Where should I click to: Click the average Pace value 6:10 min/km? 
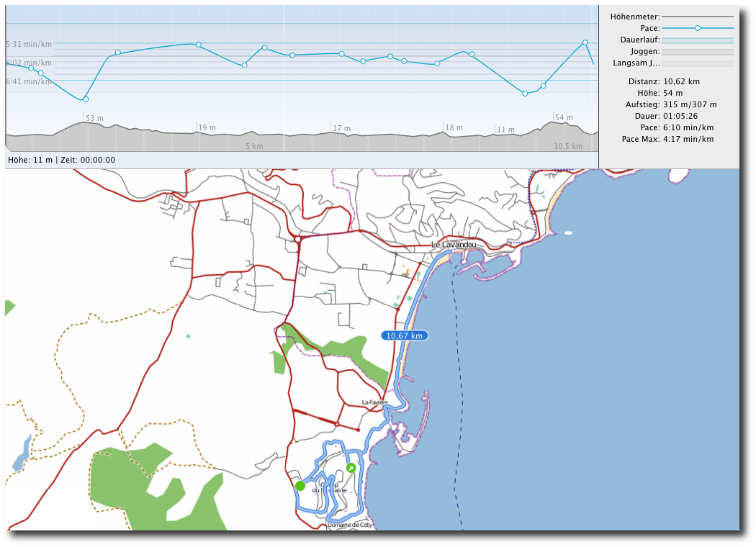(x=688, y=127)
